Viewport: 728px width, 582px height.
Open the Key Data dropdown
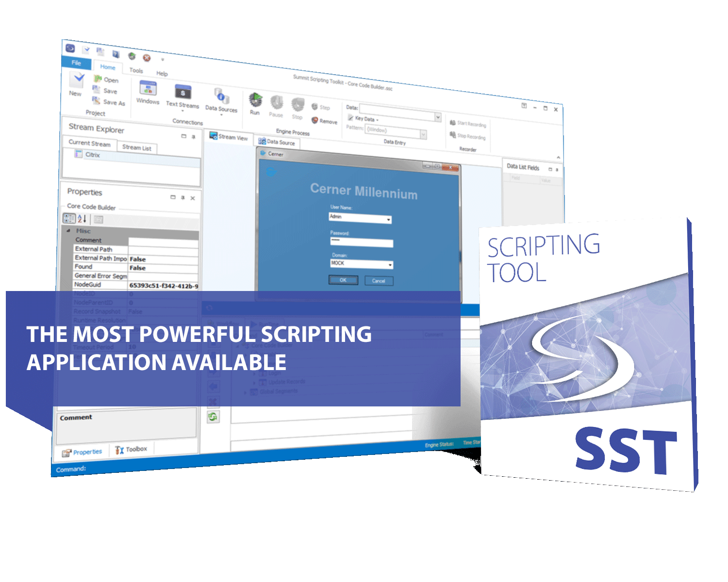pos(363,118)
